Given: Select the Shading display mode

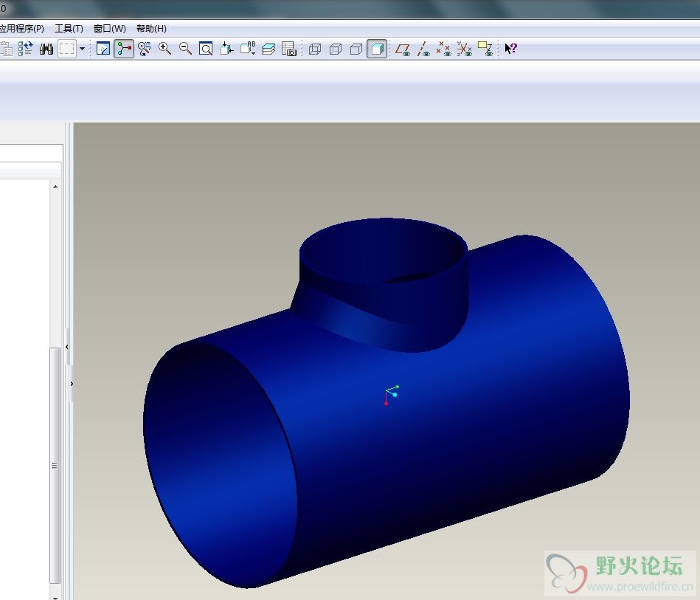Looking at the screenshot, I should pos(377,49).
